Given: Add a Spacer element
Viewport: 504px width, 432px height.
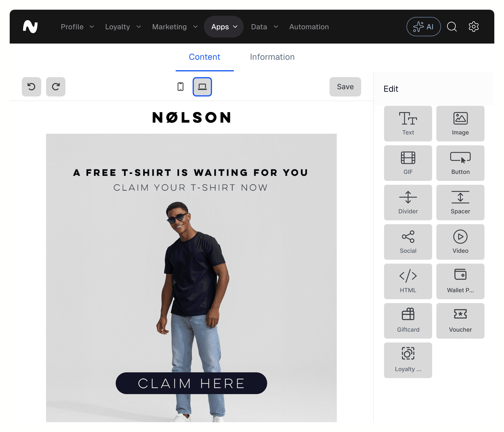Looking at the screenshot, I should point(460,202).
